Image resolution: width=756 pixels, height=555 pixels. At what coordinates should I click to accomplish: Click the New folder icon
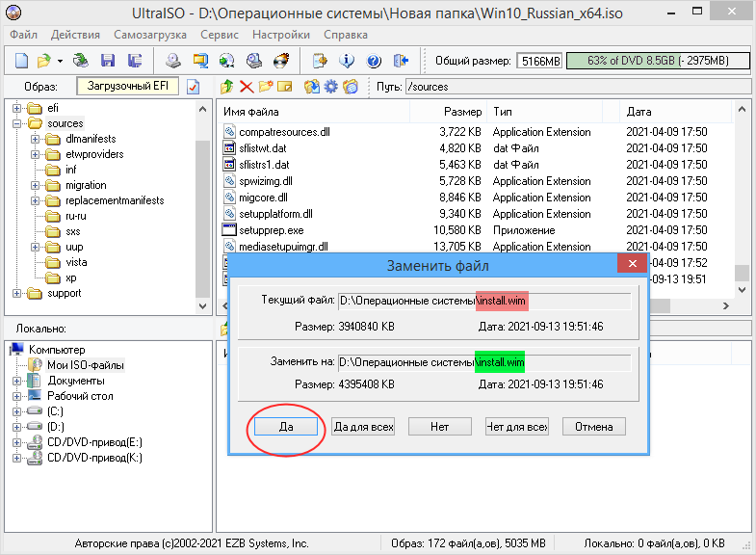click(x=266, y=87)
